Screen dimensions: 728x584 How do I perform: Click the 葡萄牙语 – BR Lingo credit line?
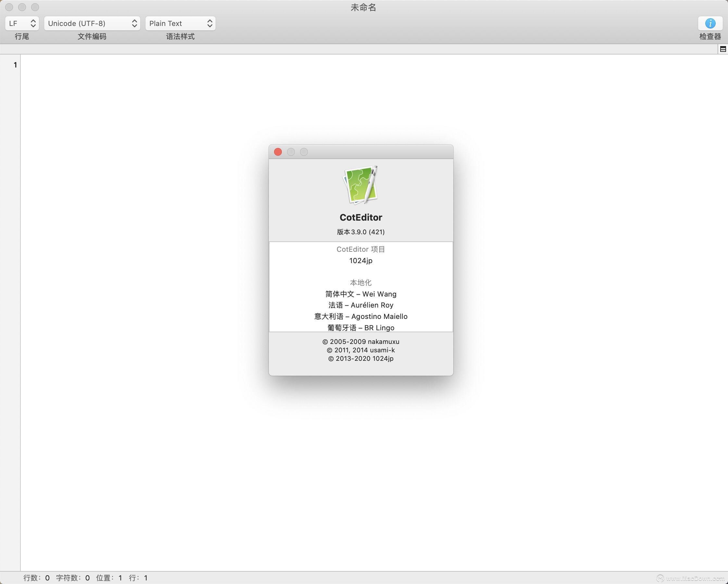click(x=361, y=328)
